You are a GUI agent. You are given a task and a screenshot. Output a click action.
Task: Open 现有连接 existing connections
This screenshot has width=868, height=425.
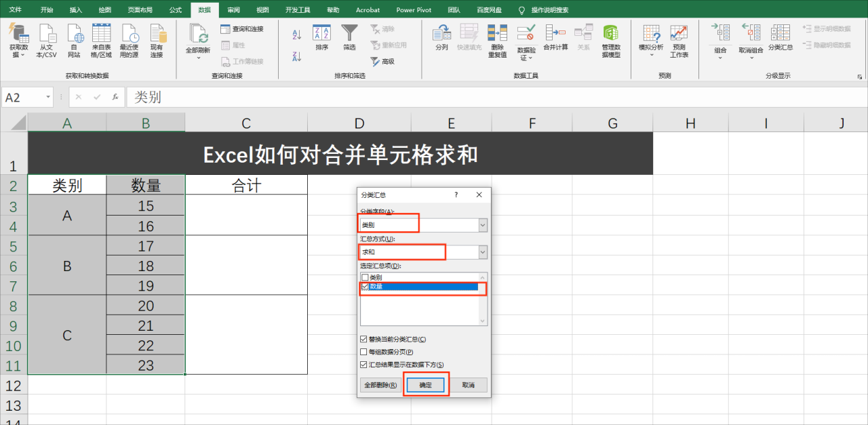(x=157, y=41)
